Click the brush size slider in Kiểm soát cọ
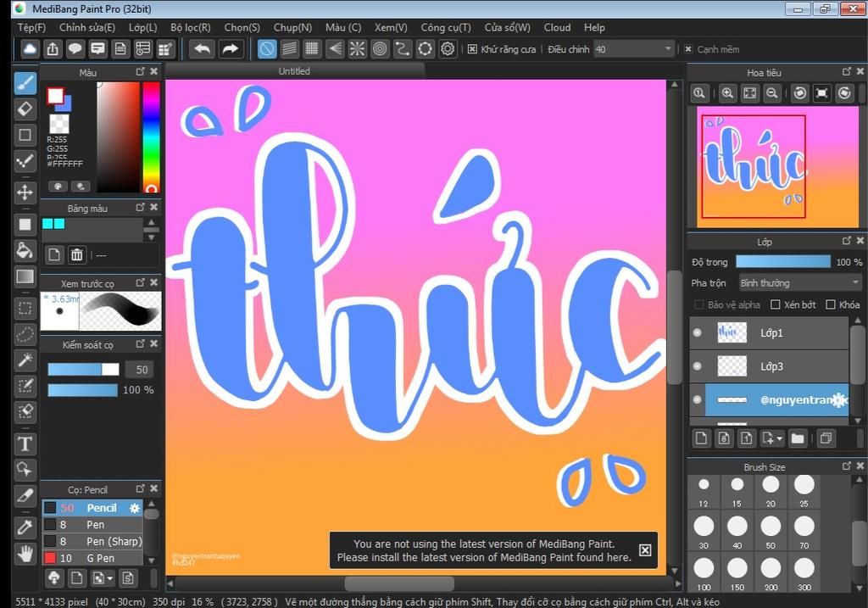Image resolution: width=868 pixels, height=608 pixels. tap(83, 370)
